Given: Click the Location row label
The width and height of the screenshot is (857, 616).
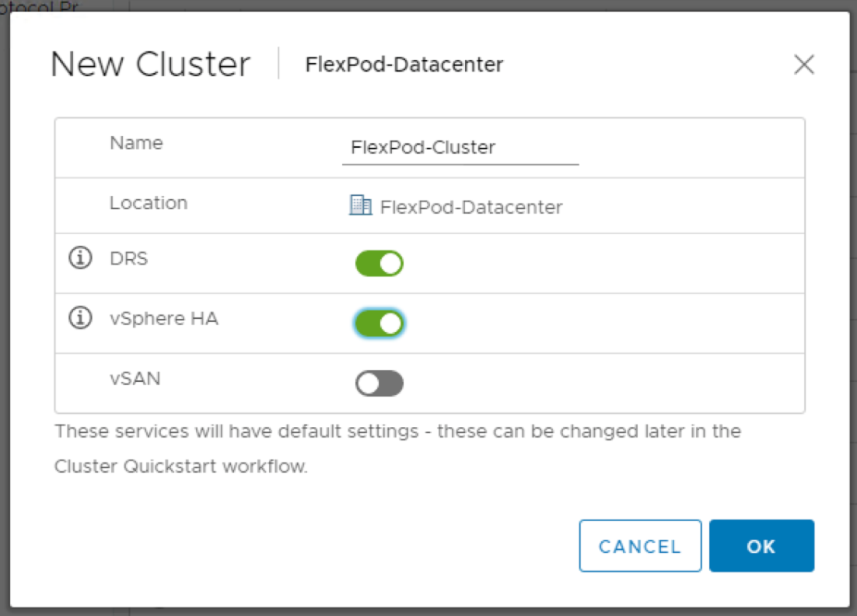Looking at the screenshot, I should [x=149, y=203].
